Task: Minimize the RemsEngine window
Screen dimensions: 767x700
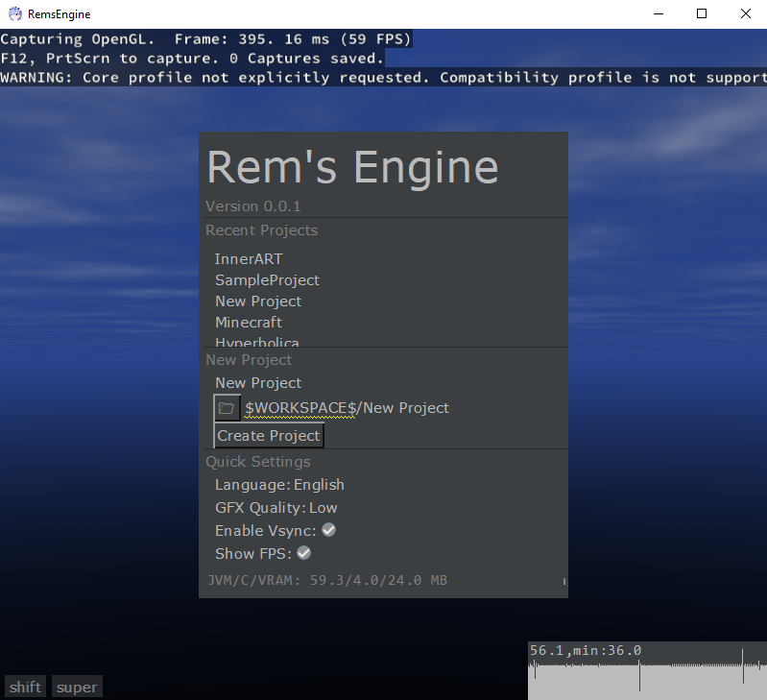Action: [658, 14]
